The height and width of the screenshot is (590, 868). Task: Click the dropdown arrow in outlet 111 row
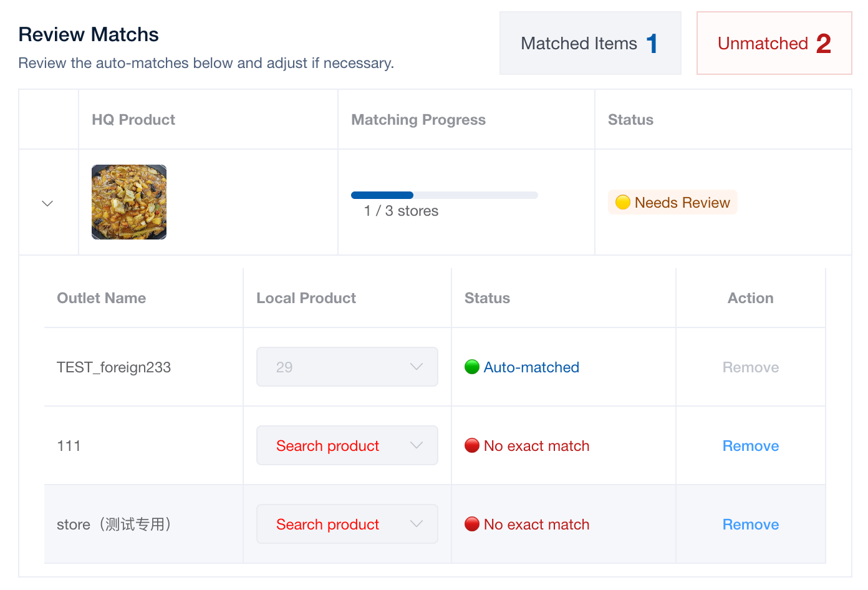coord(417,445)
